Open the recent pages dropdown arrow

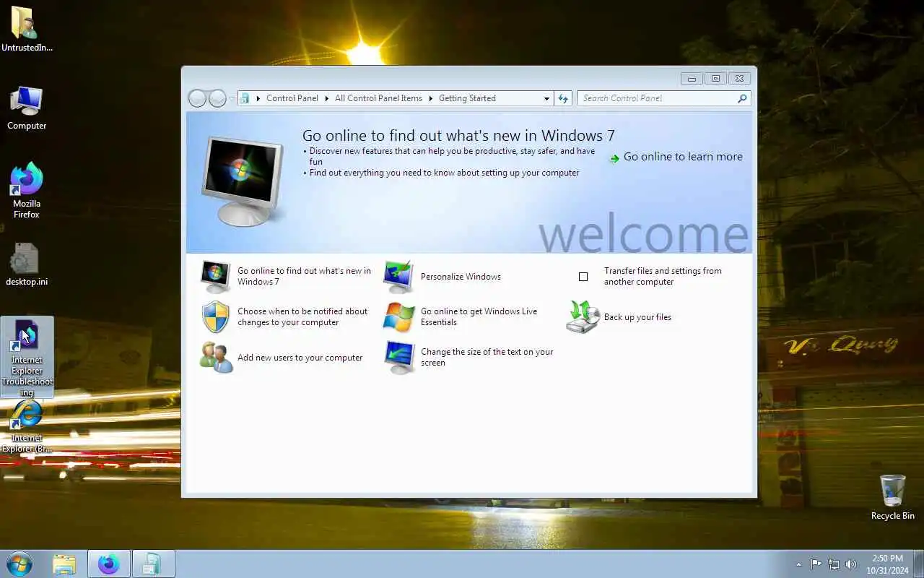(232, 99)
